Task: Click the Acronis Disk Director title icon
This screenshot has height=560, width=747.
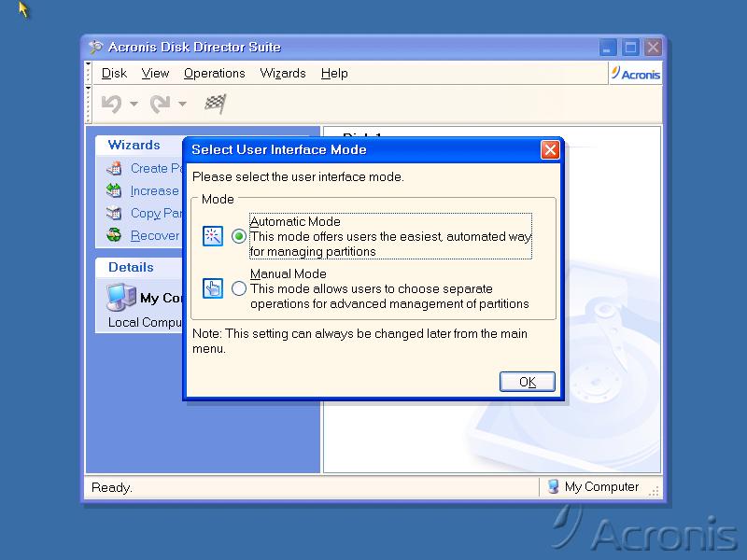Action: (x=96, y=47)
